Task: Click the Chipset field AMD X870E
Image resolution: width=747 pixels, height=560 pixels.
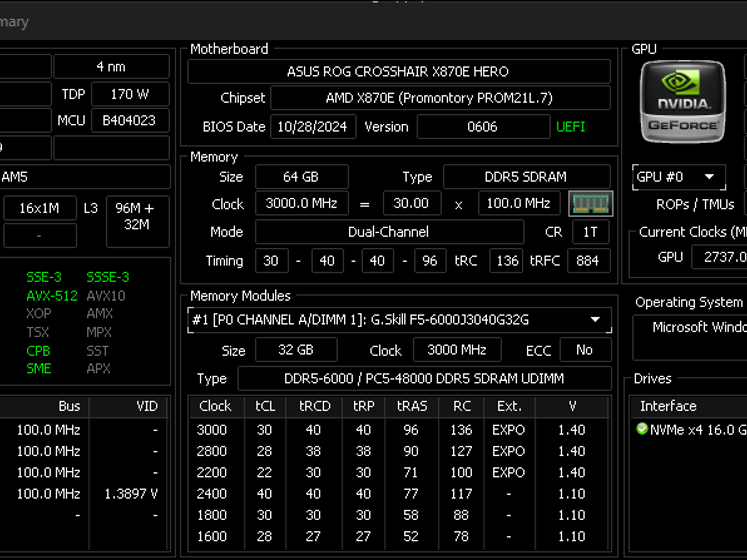Action: pos(440,98)
